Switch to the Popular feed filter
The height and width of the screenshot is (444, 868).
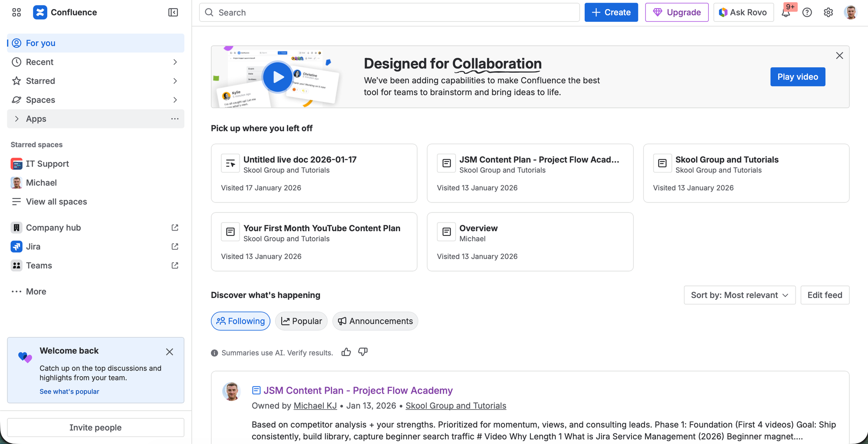(301, 321)
